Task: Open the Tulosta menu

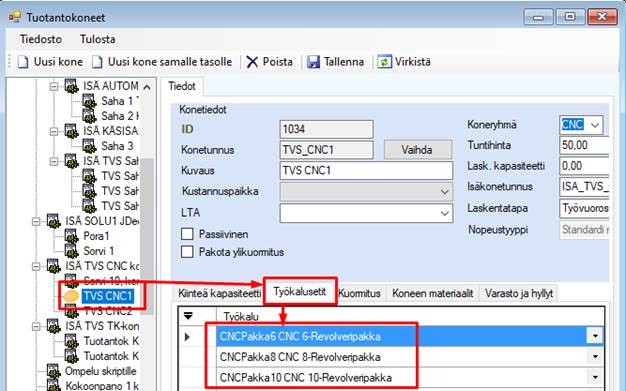Action: tap(97, 39)
